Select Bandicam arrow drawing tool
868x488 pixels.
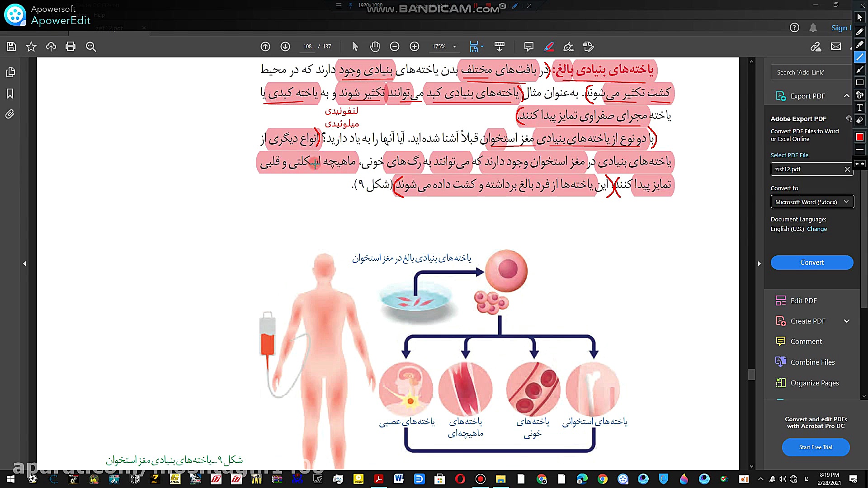[x=860, y=70]
